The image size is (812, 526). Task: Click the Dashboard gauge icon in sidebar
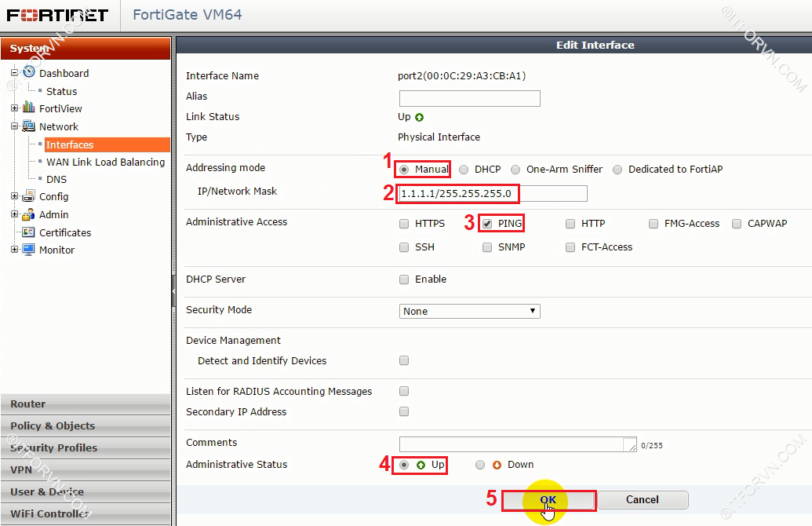(29, 72)
